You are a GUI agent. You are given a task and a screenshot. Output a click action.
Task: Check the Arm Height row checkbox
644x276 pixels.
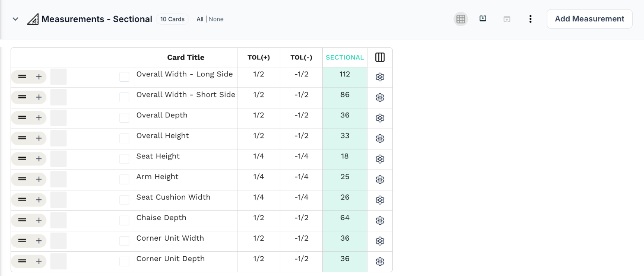pyautogui.click(x=124, y=179)
